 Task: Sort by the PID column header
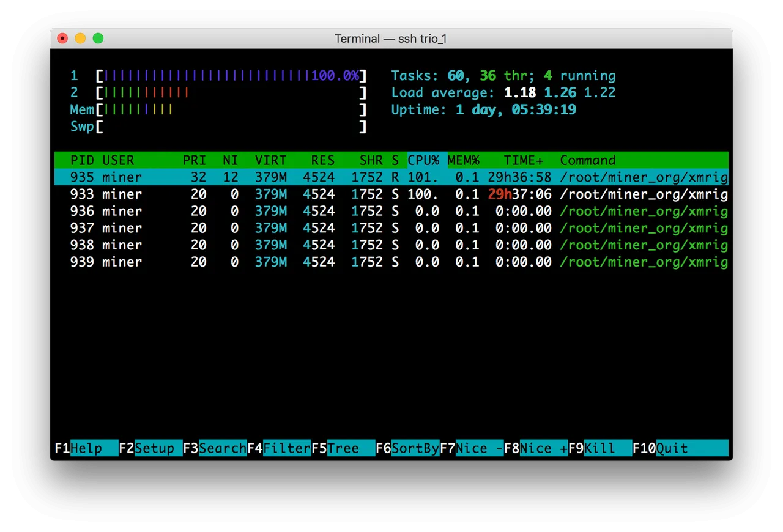[x=82, y=160]
